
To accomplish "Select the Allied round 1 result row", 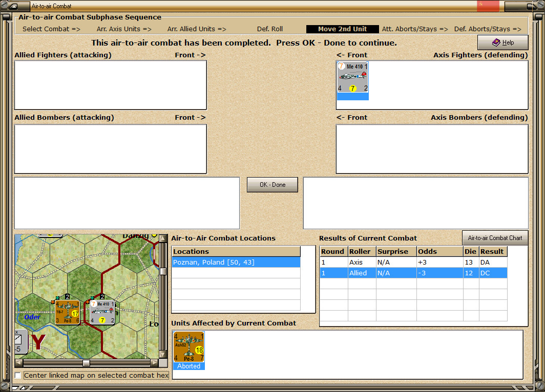I will click(413, 273).
